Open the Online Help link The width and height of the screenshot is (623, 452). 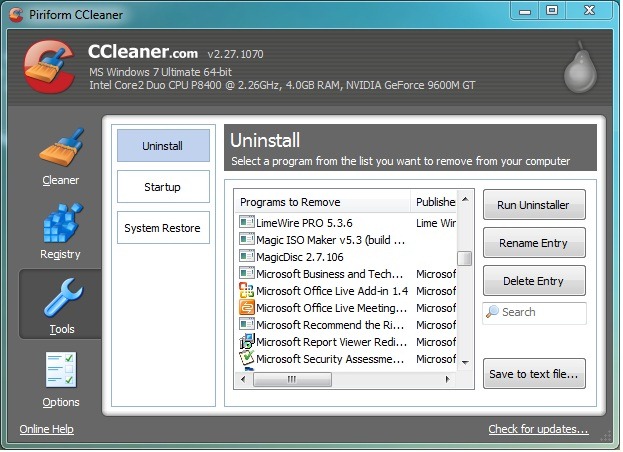click(46, 429)
